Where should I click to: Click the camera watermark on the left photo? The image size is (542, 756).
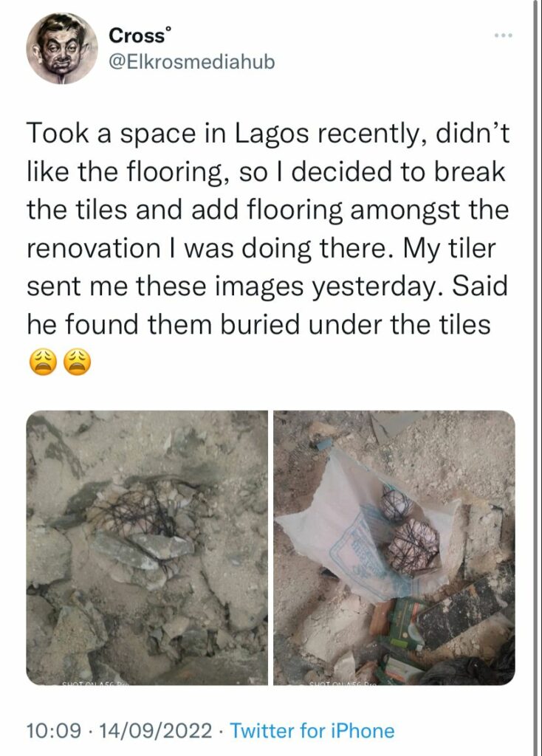(93, 682)
